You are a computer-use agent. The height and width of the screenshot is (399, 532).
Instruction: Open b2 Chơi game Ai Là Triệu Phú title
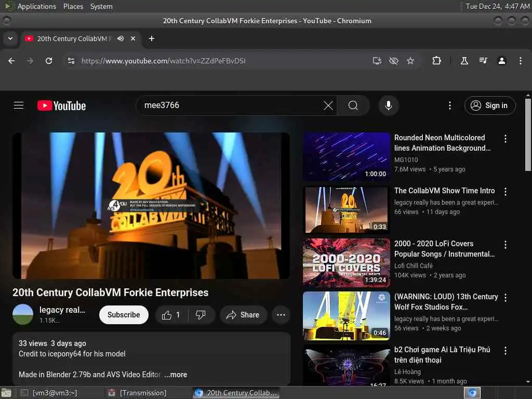[x=442, y=355]
